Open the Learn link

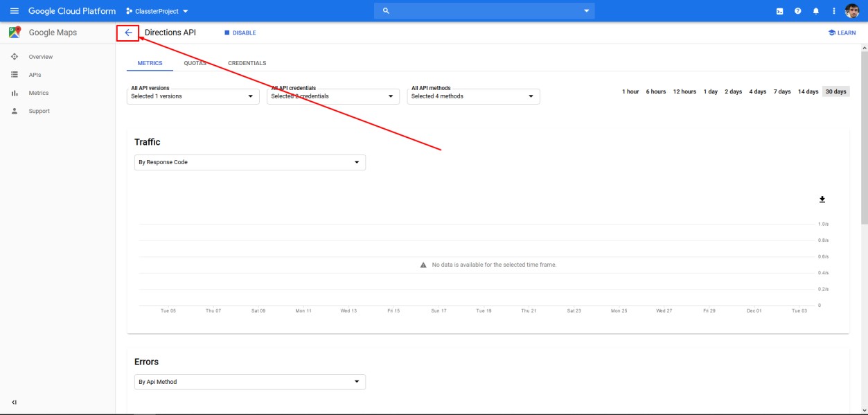click(x=842, y=33)
